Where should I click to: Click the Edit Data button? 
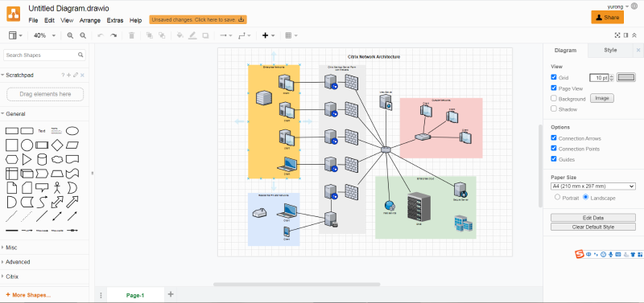(593, 218)
